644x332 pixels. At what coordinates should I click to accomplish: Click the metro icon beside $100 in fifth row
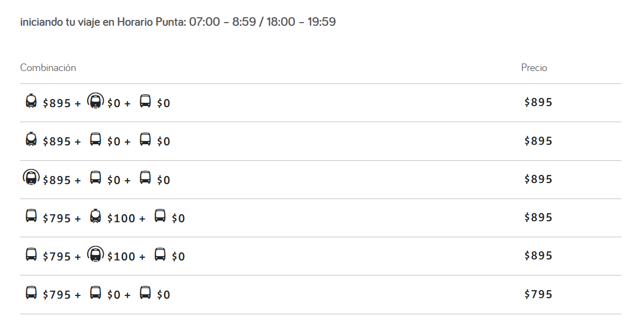pos(96,254)
